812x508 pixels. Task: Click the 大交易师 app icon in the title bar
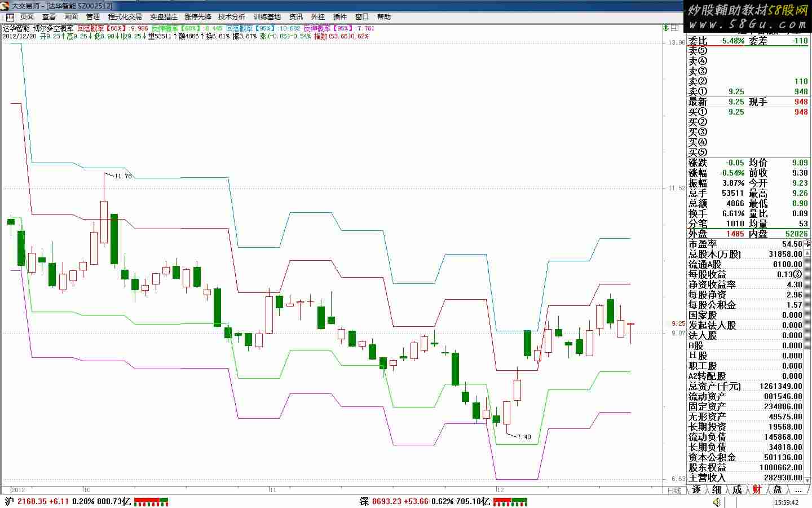click(5, 6)
